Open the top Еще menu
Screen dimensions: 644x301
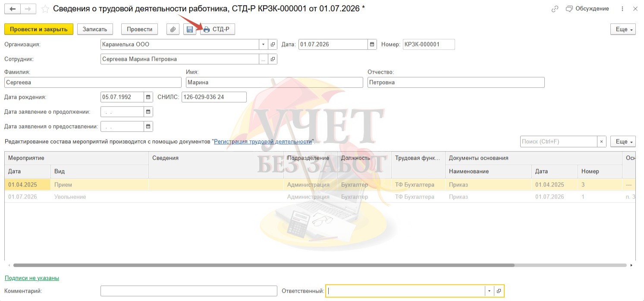coord(623,29)
